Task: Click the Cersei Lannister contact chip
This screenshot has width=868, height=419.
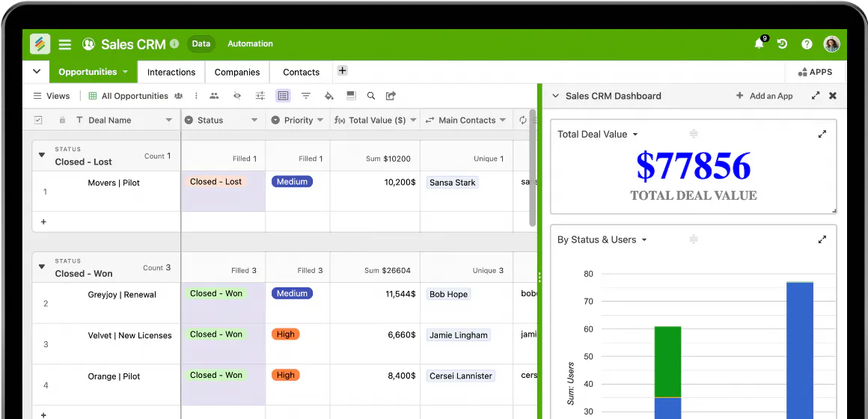Action: [461, 376]
